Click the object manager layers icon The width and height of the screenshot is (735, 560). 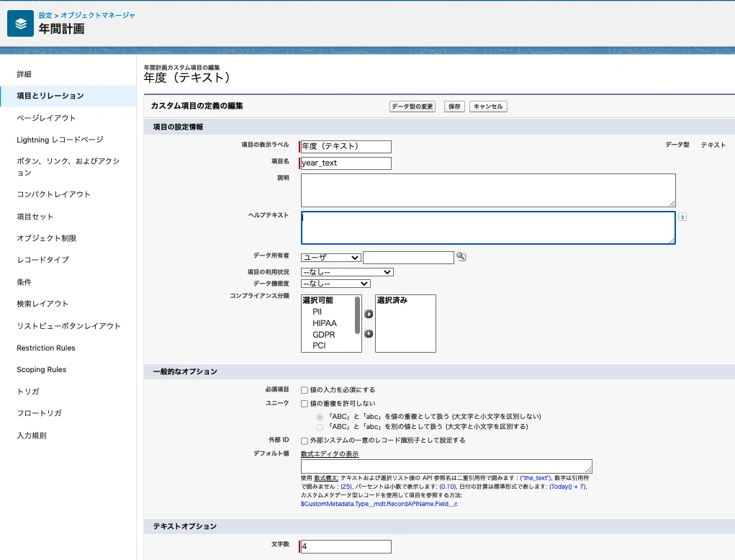pos(21,24)
